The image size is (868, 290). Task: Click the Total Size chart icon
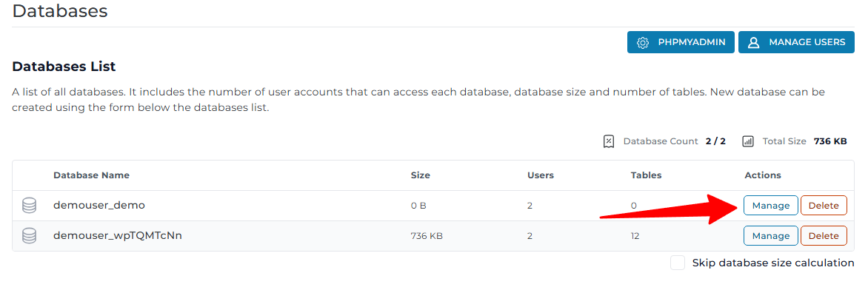748,141
